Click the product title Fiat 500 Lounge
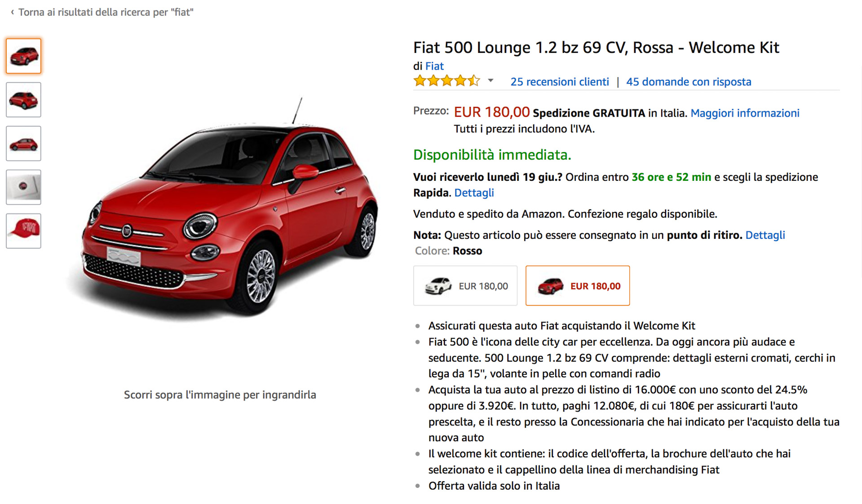 click(596, 47)
